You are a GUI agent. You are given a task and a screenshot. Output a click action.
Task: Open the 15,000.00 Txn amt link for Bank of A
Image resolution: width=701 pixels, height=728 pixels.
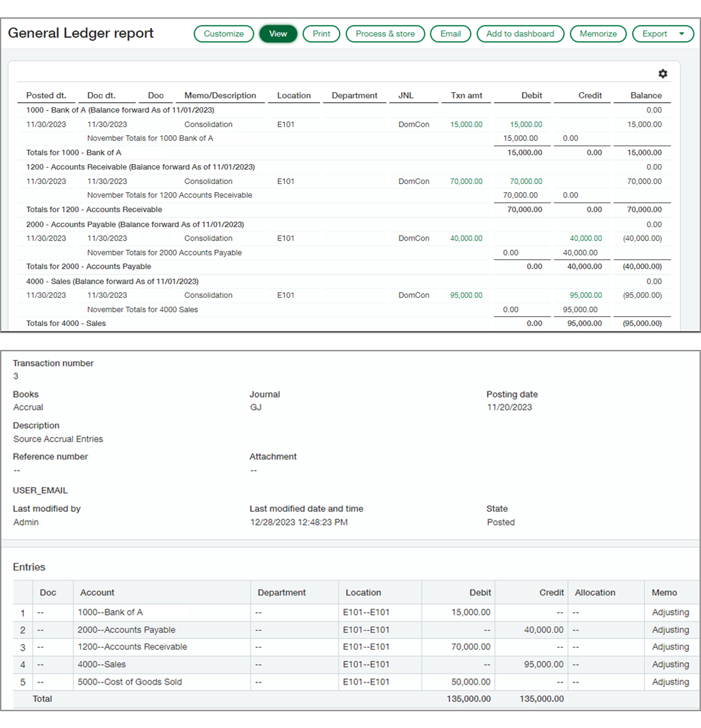[x=466, y=125]
